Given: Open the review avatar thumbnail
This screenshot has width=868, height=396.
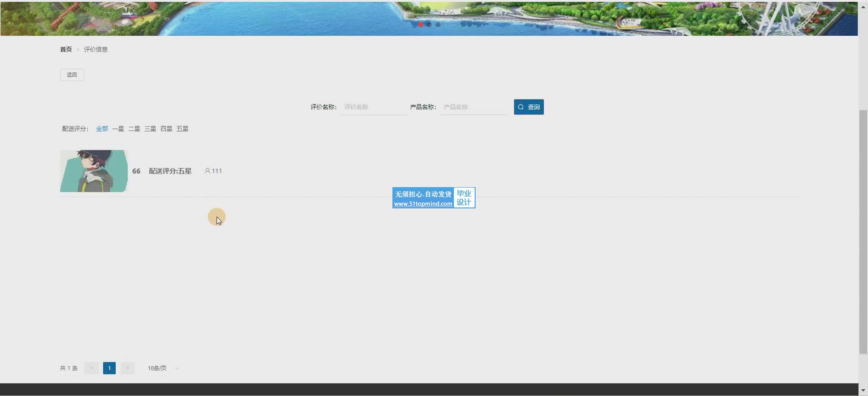Looking at the screenshot, I should click(x=94, y=171).
